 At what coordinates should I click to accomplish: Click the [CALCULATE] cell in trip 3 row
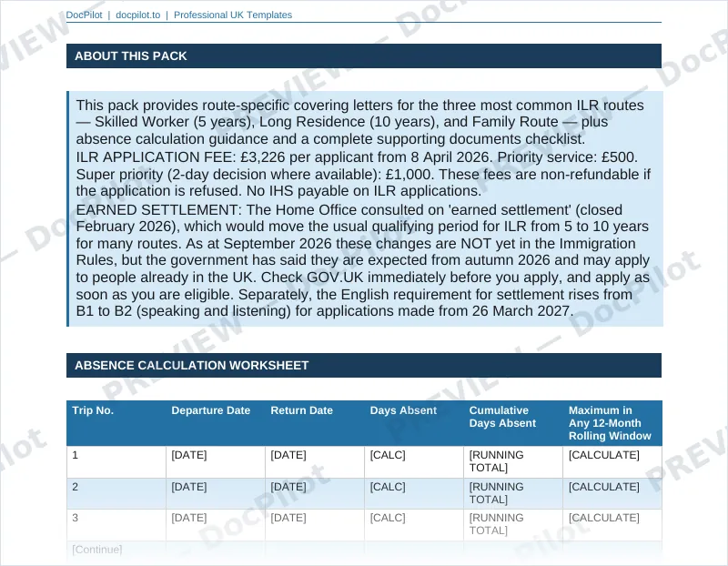pos(612,525)
